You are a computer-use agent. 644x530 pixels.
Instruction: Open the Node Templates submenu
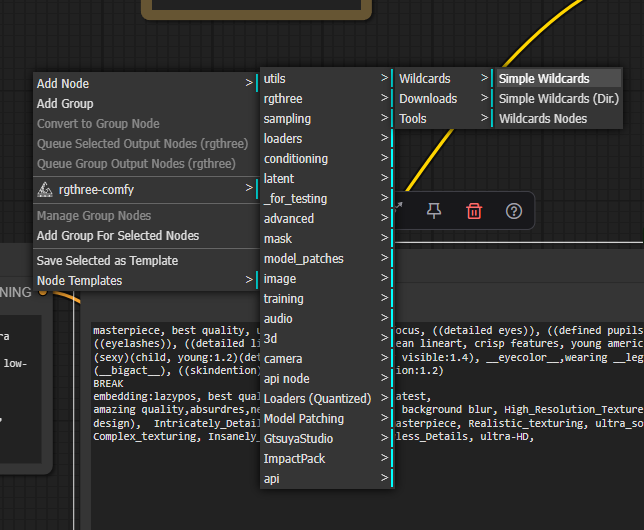pyautogui.click(x=145, y=281)
